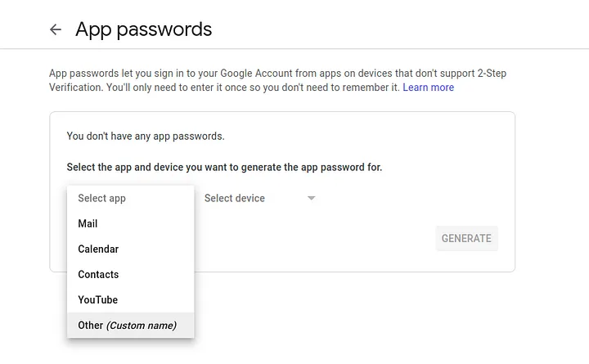Image resolution: width=589 pixels, height=364 pixels.
Task: Click the 'You don't have any app passwords' text
Action: pos(146,136)
